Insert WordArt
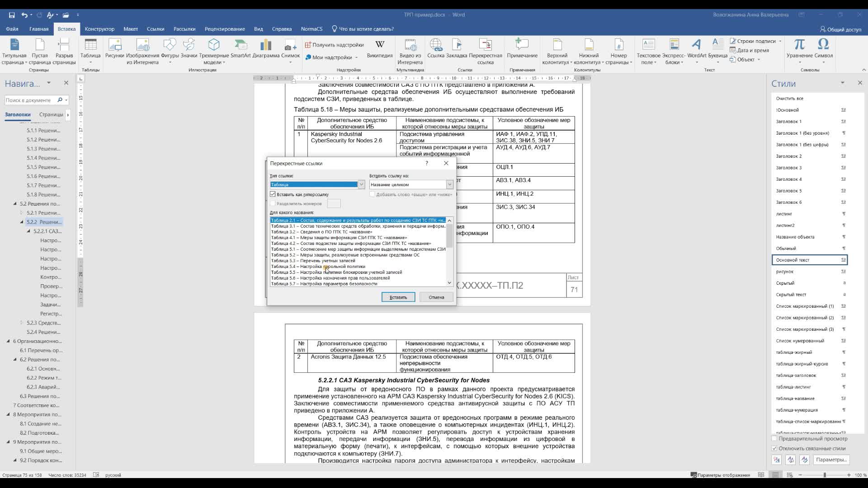Image resolution: width=868 pixels, height=488 pixels. 697,50
